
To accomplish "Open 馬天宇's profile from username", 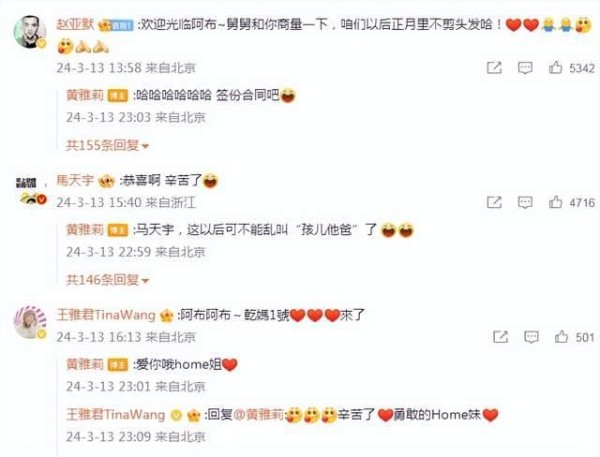I will pos(75,180).
